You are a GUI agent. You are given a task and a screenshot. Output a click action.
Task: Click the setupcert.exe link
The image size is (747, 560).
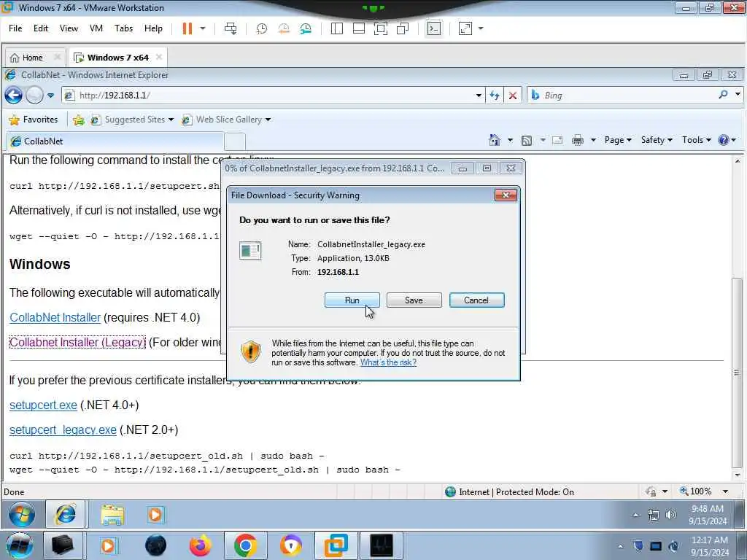43,405
